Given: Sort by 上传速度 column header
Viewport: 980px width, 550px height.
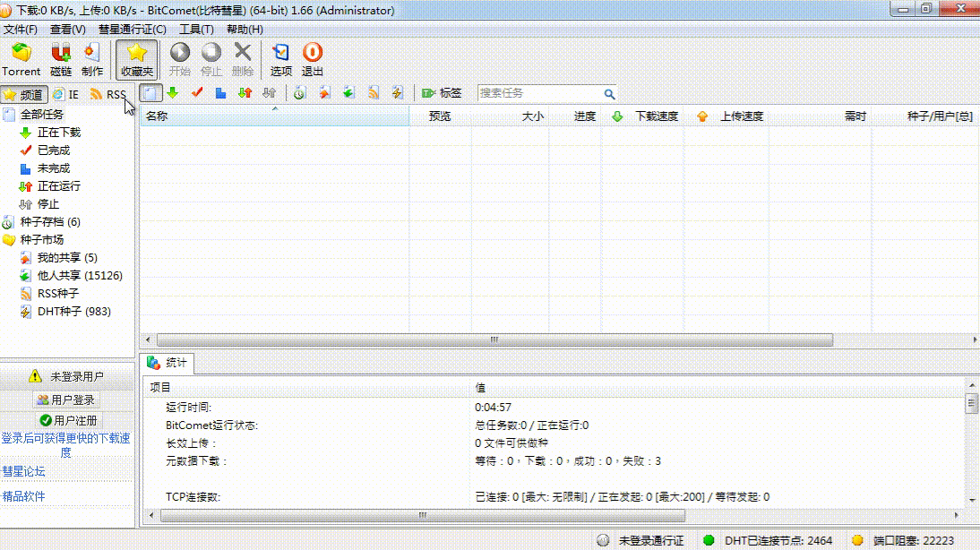Looking at the screenshot, I should point(726,116).
